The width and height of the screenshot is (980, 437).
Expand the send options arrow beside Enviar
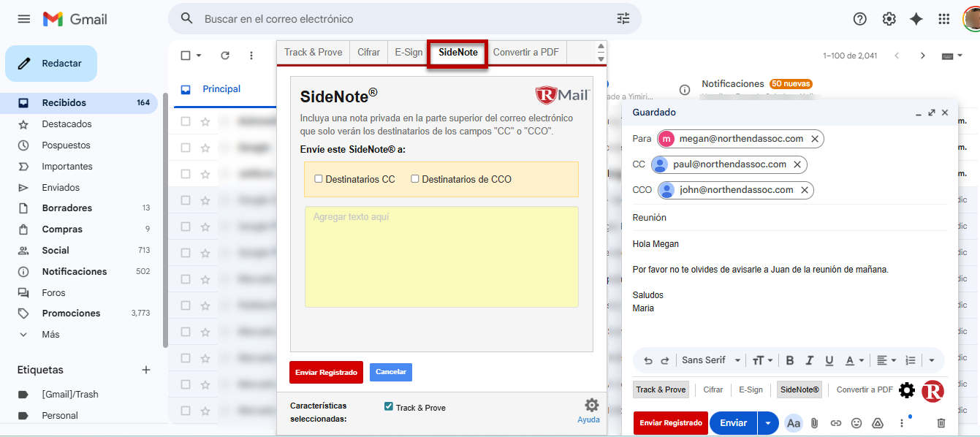[x=767, y=423]
